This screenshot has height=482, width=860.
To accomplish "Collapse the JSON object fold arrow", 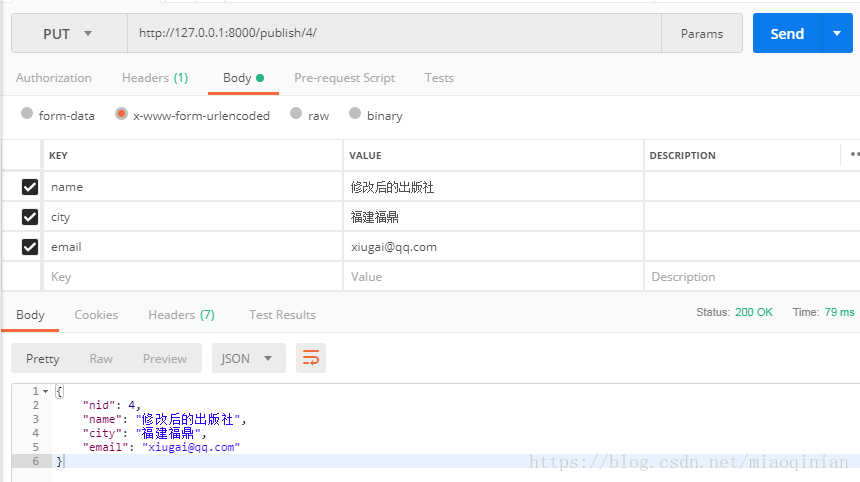I will click(x=46, y=392).
